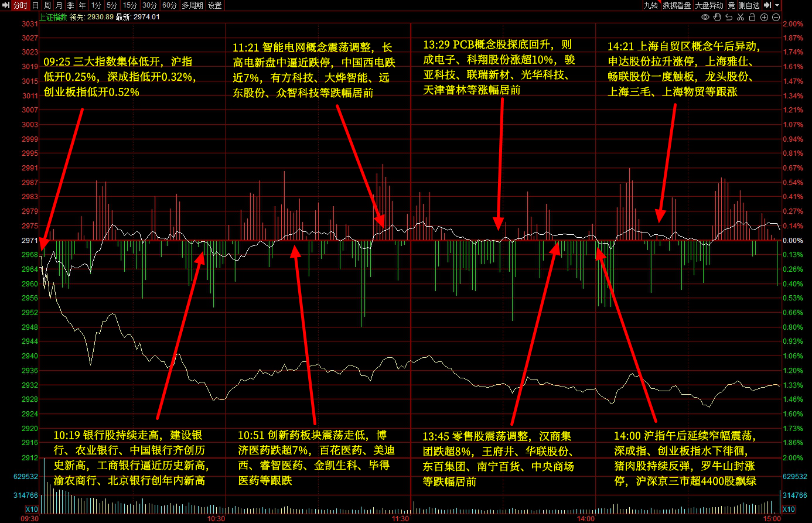The image size is (812, 523).
Task: Open 大盘异动 market movement panel
Action: click(709, 5)
